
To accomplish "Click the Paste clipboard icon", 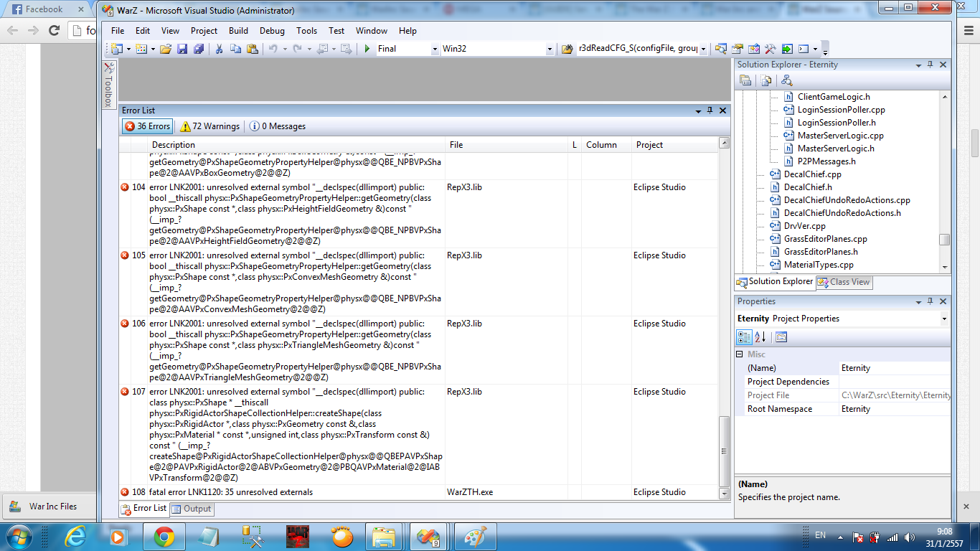I will click(252, 49).
